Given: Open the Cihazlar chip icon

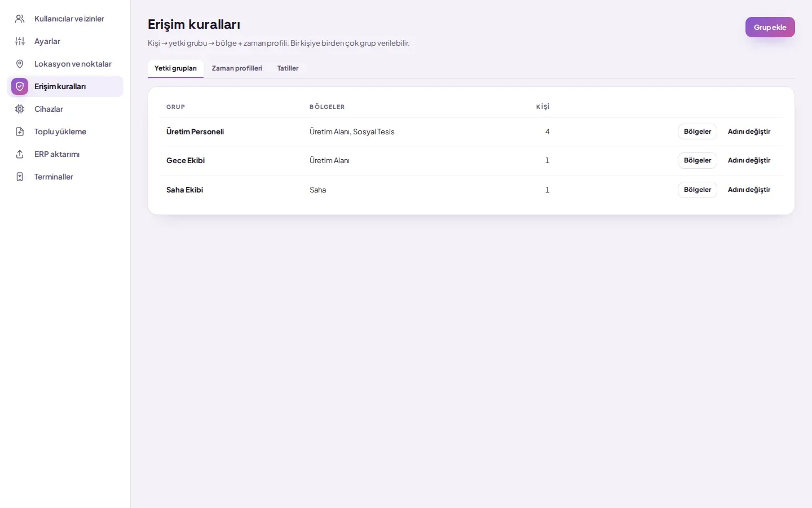Looking at the screenshot, I should 20,109.
